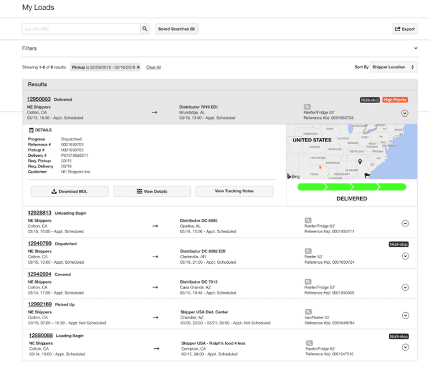
Task: Click the location pin on the map
Action: pos(360,161)
